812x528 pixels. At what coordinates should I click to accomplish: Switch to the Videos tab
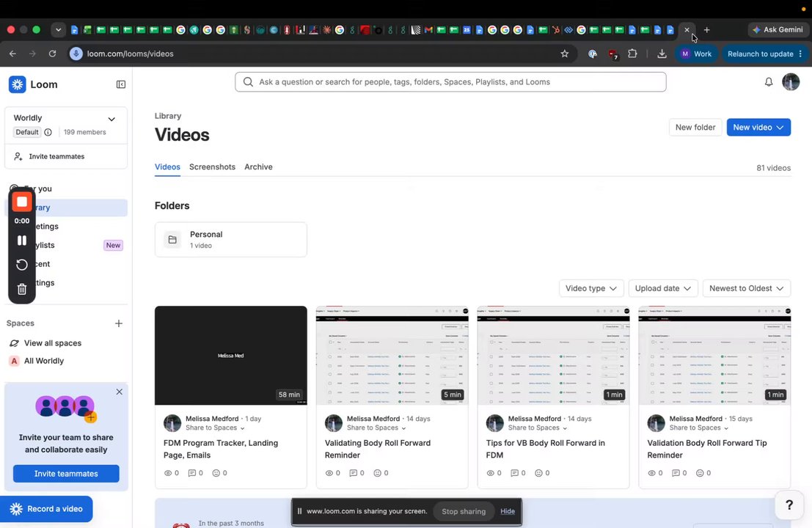[167, 166]
